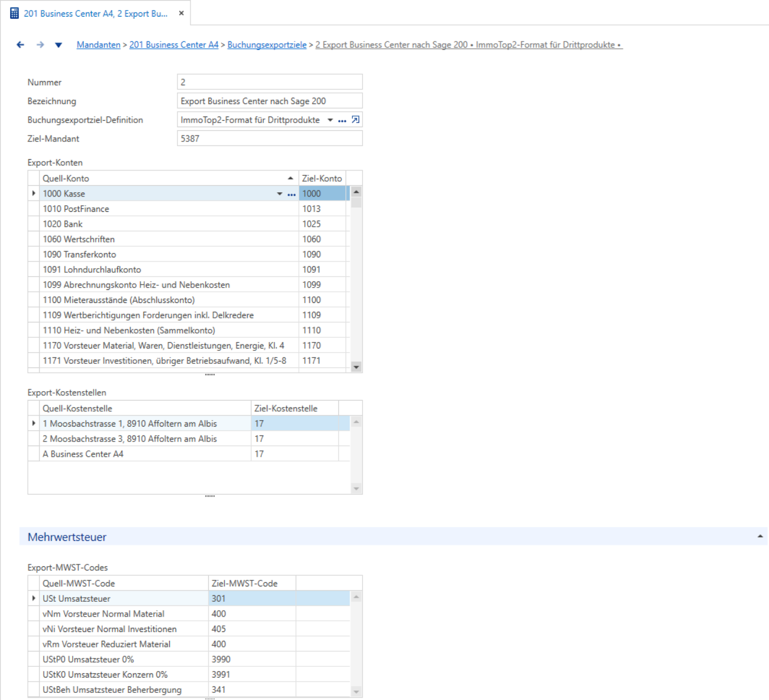Click the Nummer input field

click(x=270, y=82)
